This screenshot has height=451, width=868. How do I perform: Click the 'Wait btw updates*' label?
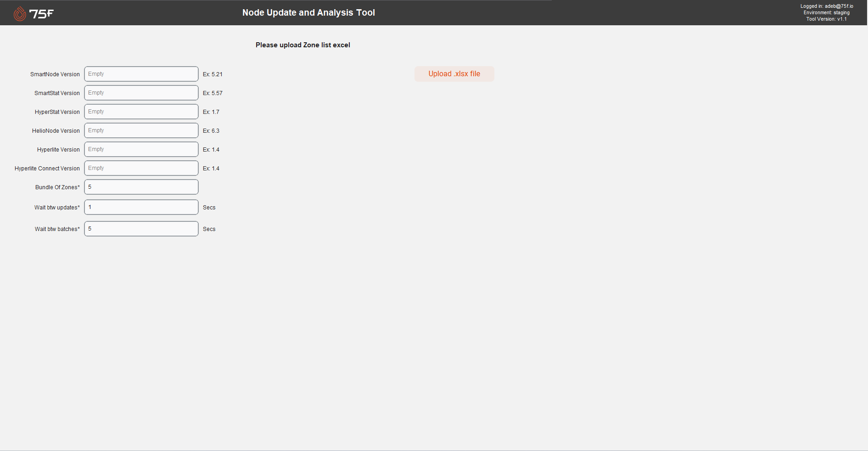[57, 208]
